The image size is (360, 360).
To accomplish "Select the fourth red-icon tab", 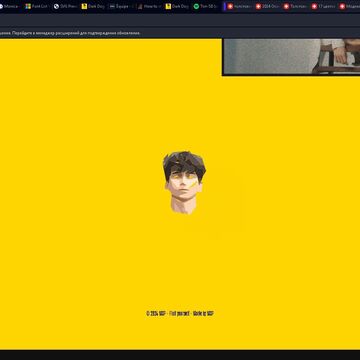I will click(x=323, y=6).
